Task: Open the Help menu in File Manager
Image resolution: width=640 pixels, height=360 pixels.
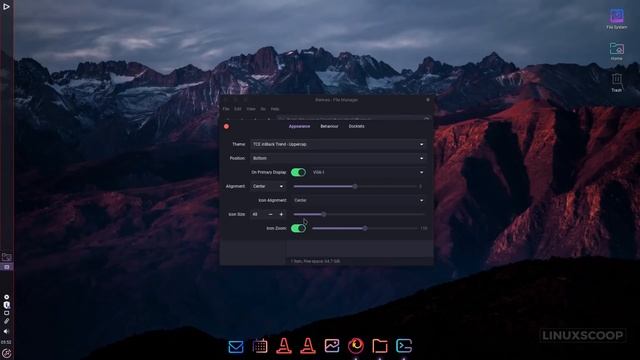Action: pos(275,109)
